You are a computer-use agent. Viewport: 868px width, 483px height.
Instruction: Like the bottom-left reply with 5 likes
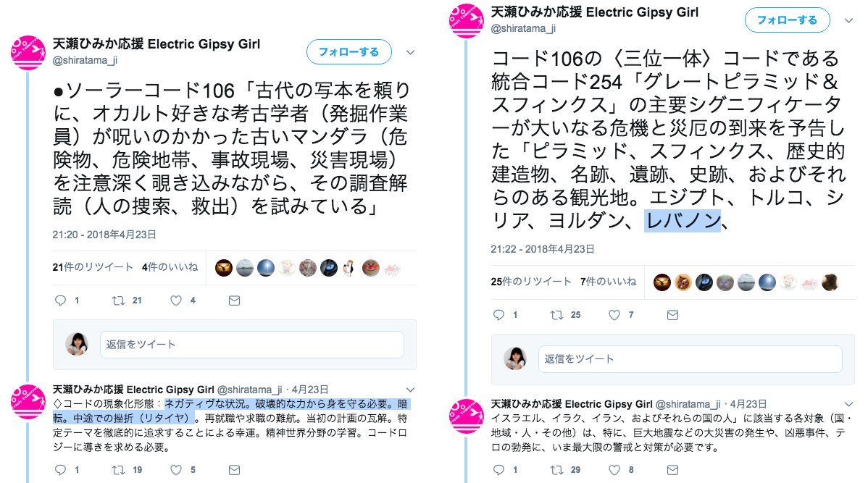(176, 470)
